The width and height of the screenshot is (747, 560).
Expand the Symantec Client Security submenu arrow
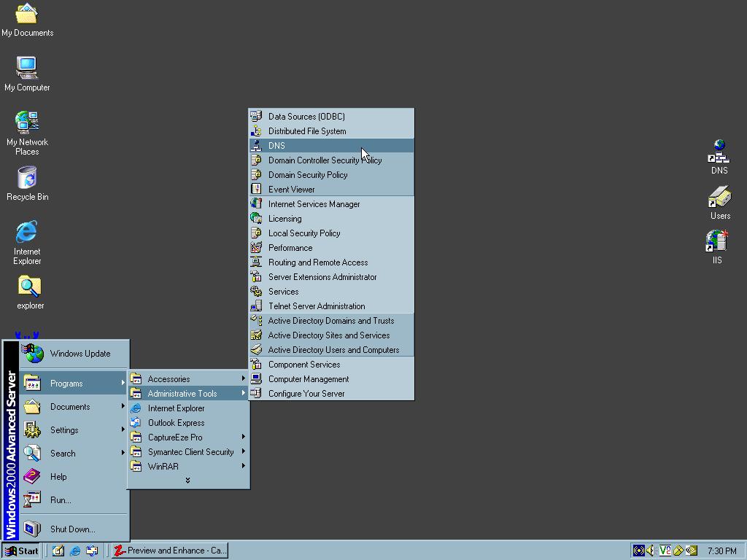[244, 451]
